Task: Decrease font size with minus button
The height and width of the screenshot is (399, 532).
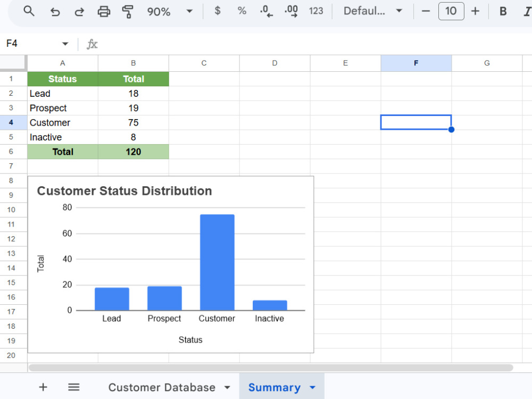Action: 426,11
